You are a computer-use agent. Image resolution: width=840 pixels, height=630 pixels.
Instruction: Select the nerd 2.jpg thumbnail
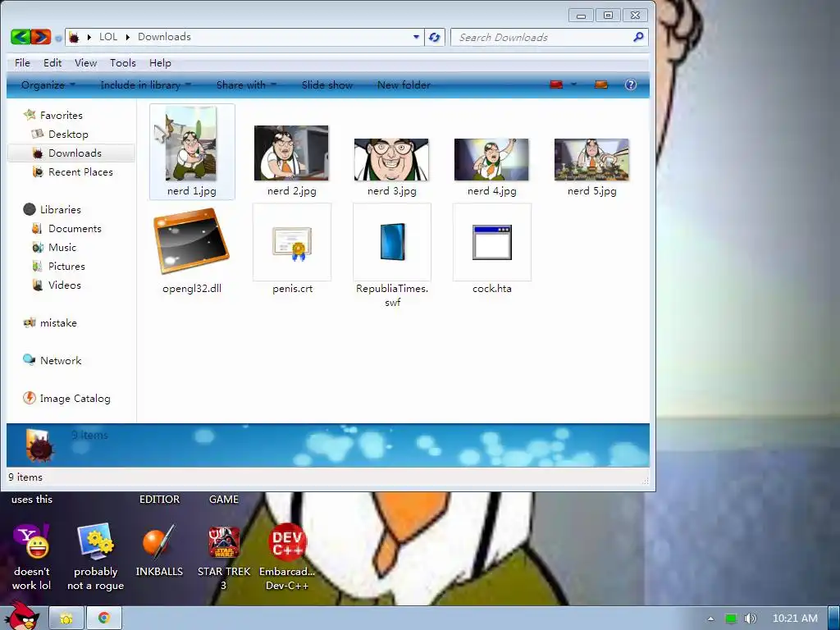point(291,153)
